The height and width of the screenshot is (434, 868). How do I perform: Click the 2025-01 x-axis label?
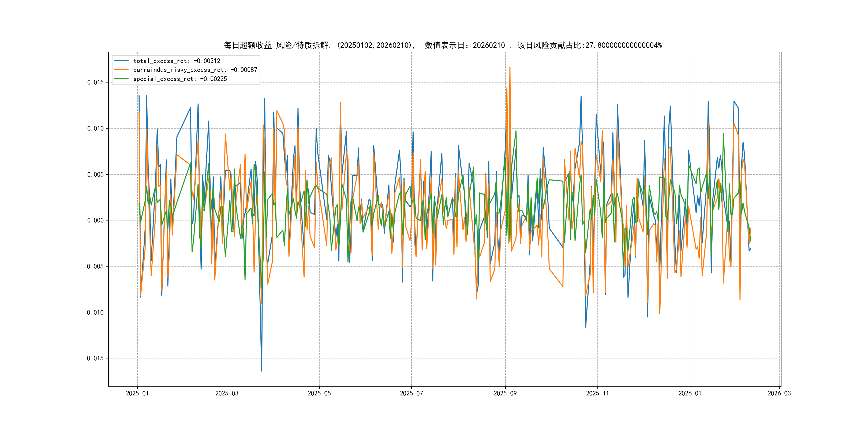137,393
